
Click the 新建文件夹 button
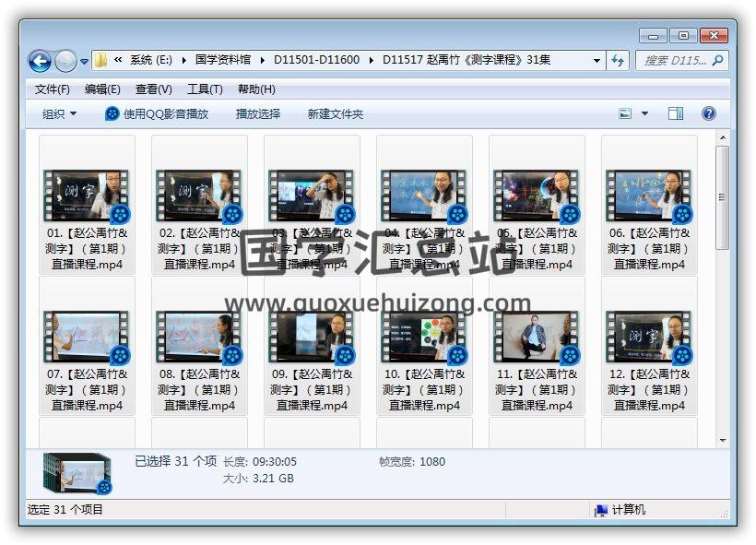tap(336, 113)
